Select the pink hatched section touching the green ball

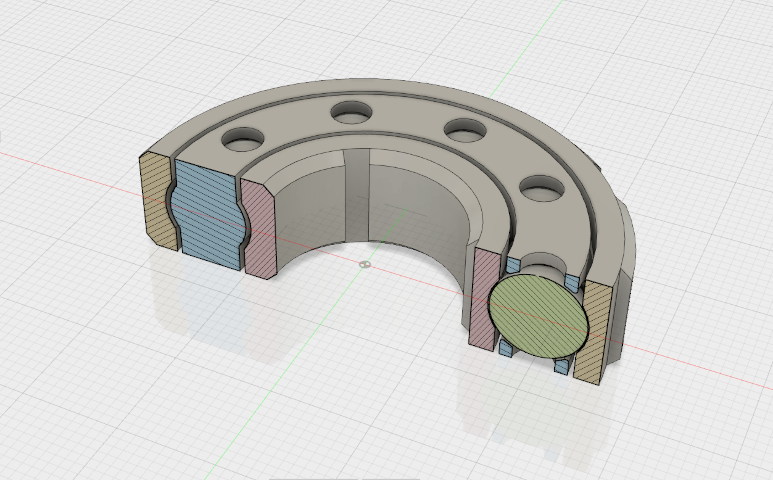pos(484,300)
